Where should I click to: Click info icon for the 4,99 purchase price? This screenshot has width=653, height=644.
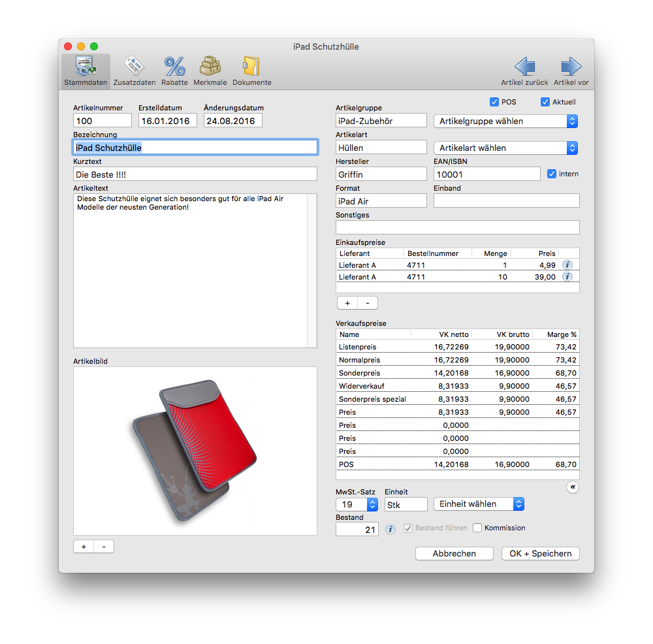click(567, 265)
